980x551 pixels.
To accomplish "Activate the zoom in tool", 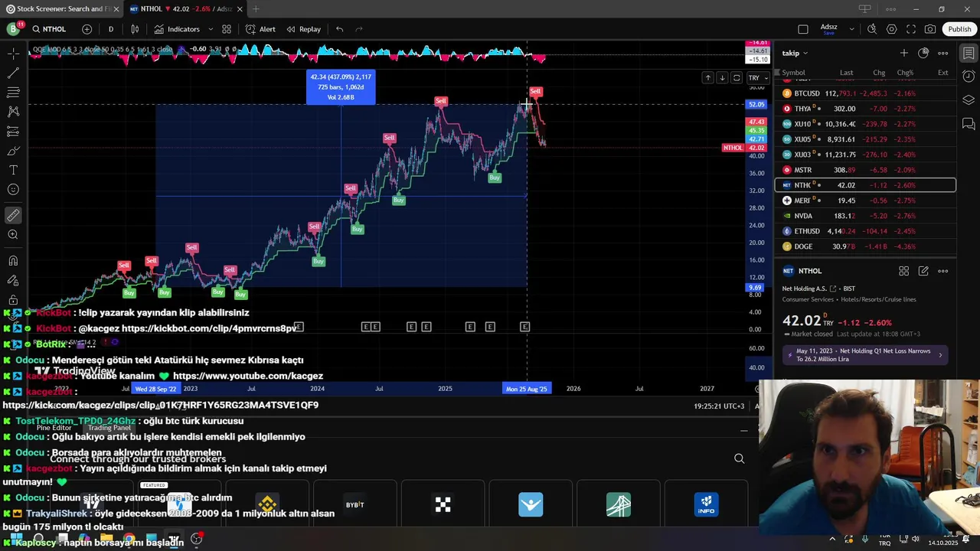I will pos(13,235).
